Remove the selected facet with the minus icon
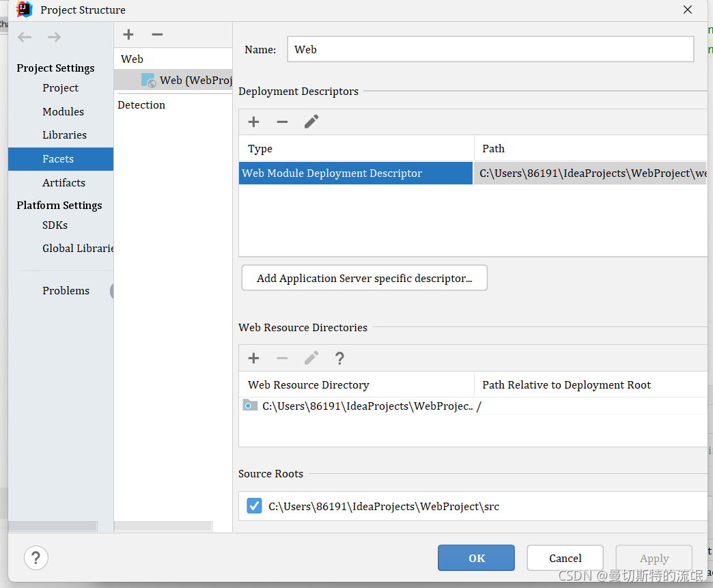 157,35
